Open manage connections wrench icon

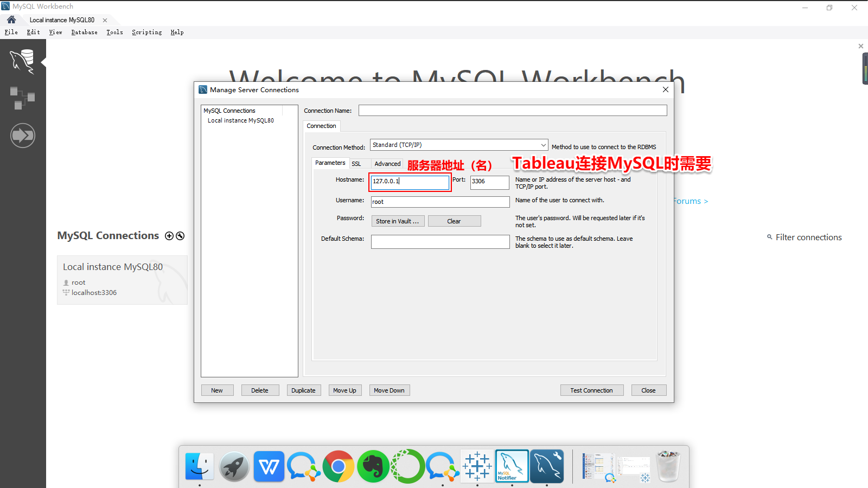click(x=180, y=236)
